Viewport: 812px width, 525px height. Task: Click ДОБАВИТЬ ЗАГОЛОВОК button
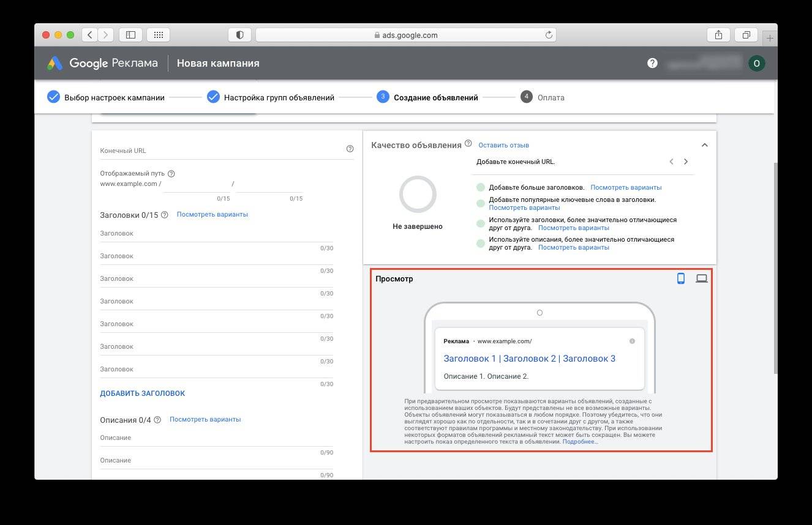click(x=142, y=393)
